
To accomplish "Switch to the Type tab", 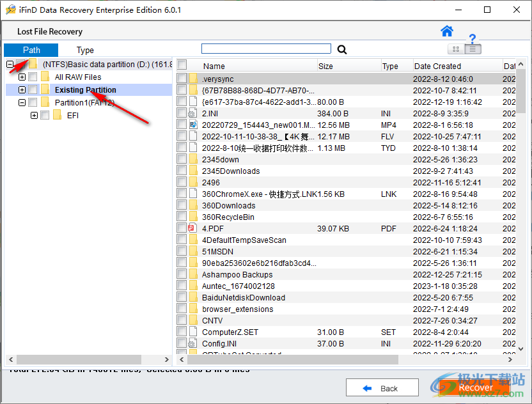I will click(84, 50).
